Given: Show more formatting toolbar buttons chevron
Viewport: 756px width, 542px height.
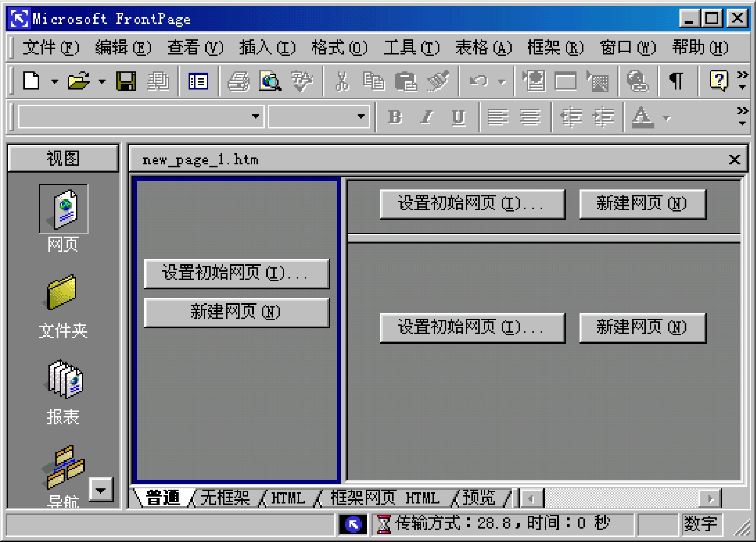Looking at the screenshot, I should (x=743, y=117).
